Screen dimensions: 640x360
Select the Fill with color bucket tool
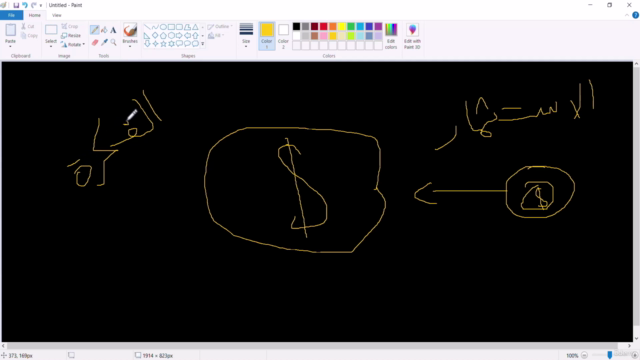point(104,30)
